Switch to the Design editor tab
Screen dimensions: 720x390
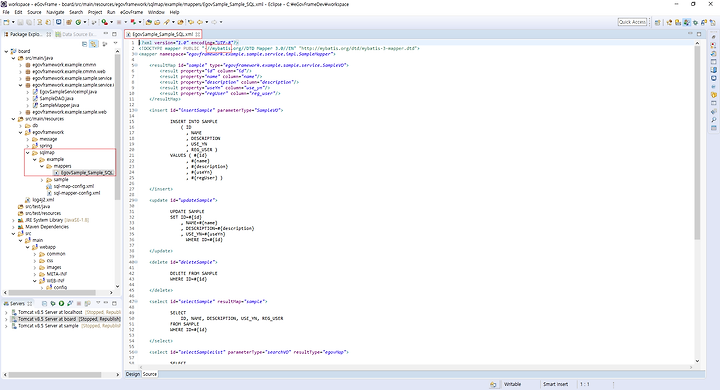tap(133, 374)
